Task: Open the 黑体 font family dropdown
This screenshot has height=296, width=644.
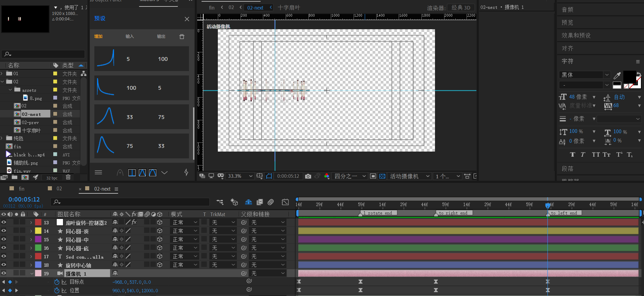Action: point(585,75)
